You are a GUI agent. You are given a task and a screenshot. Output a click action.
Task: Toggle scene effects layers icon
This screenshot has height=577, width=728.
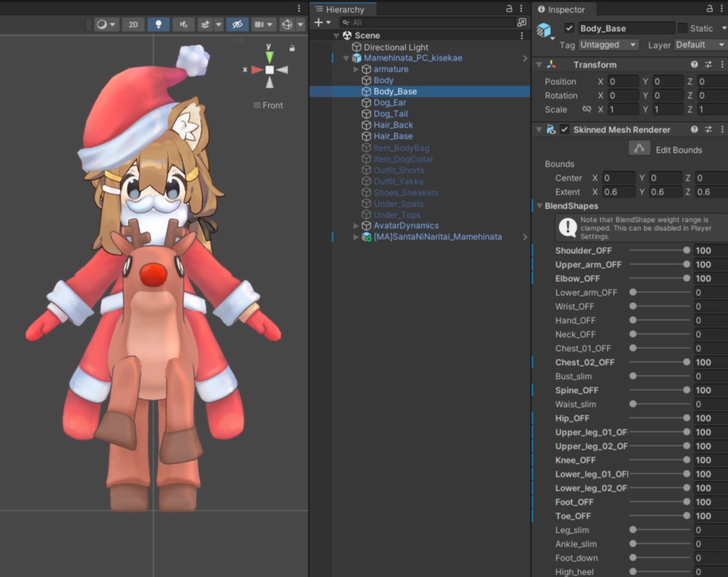[205, 24]
